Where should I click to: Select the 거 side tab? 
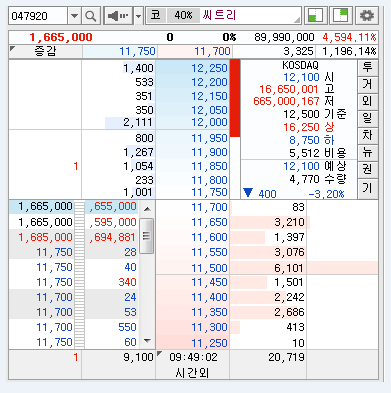367,84
